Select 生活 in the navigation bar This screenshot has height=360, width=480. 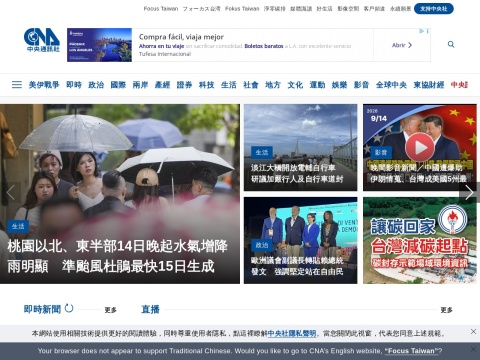click(x=229, y=85)
